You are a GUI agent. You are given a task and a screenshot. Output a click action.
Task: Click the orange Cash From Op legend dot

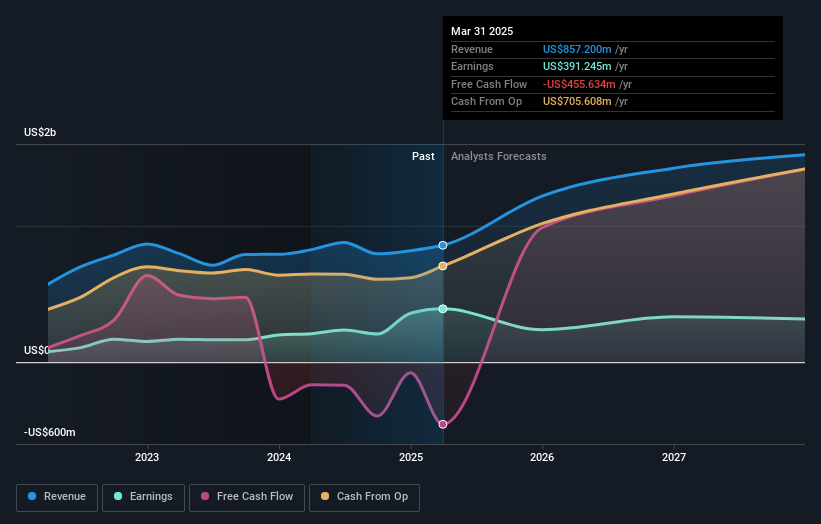325,496
